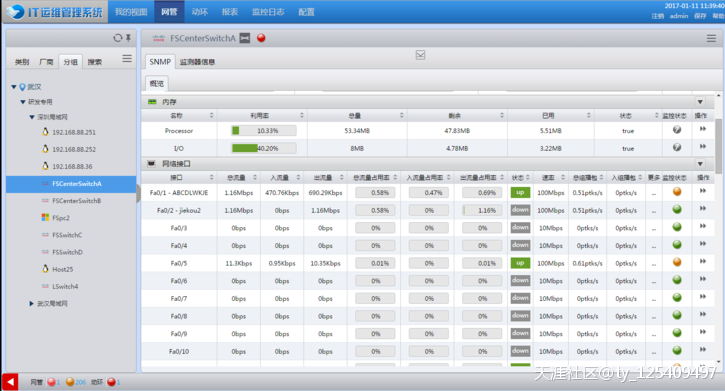Open the 动环 menu
The image size is (725, 391).
(199, 12)
